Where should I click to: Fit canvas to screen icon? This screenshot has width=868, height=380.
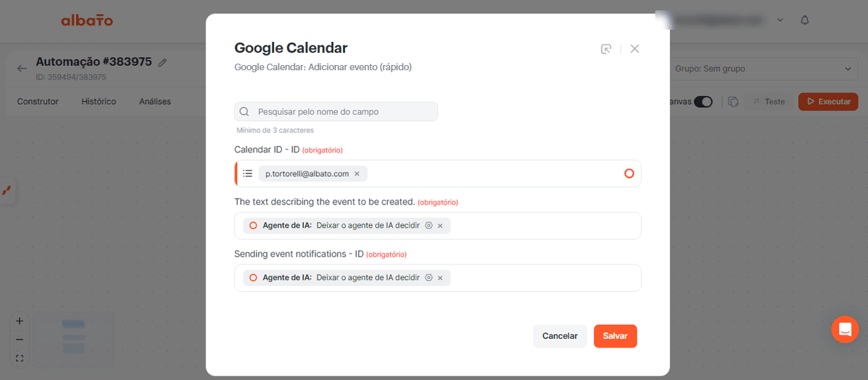coord(20,358)
